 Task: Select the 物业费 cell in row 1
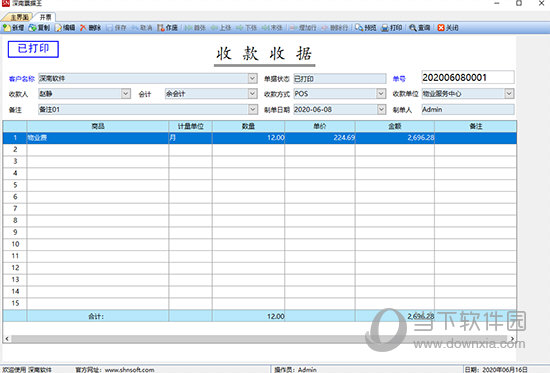[x=98, y=138]
